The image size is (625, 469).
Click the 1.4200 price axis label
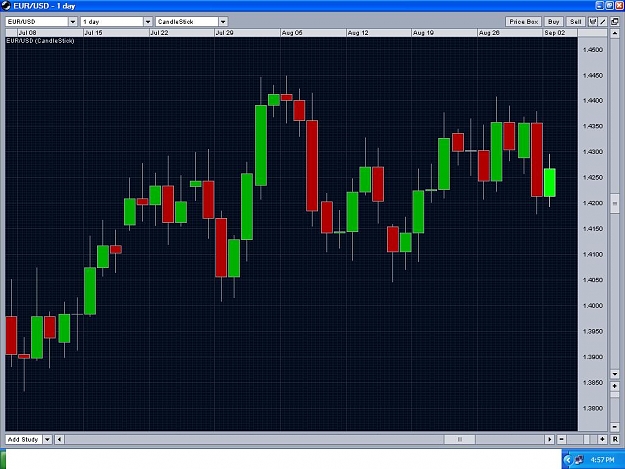[593, 203]
